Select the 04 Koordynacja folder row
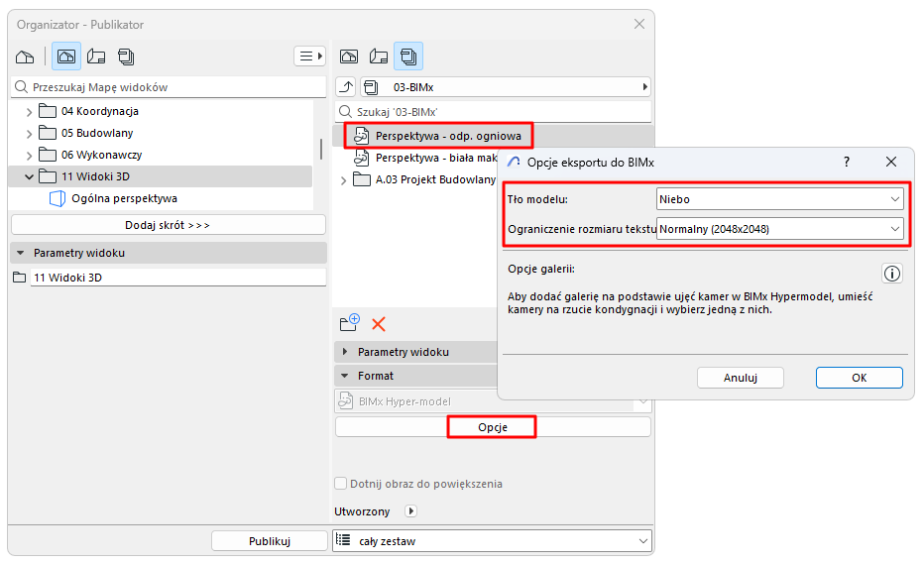The image size is (924, 564). (161, 111)
